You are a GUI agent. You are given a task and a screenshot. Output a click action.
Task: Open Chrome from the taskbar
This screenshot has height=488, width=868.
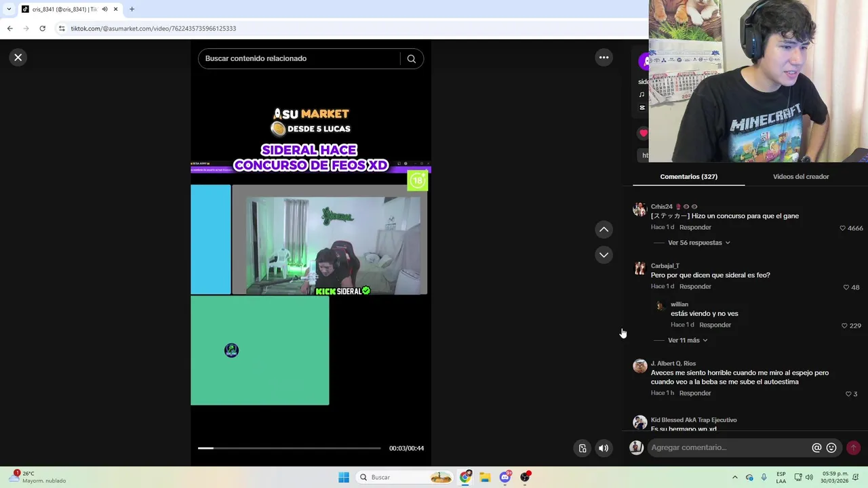click(x=465, y=477)
